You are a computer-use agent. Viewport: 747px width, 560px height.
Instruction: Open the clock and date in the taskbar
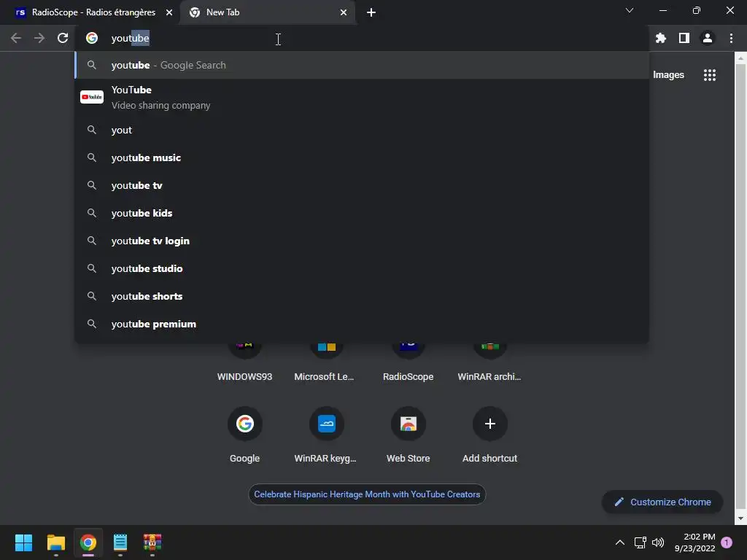click(694, 542)
